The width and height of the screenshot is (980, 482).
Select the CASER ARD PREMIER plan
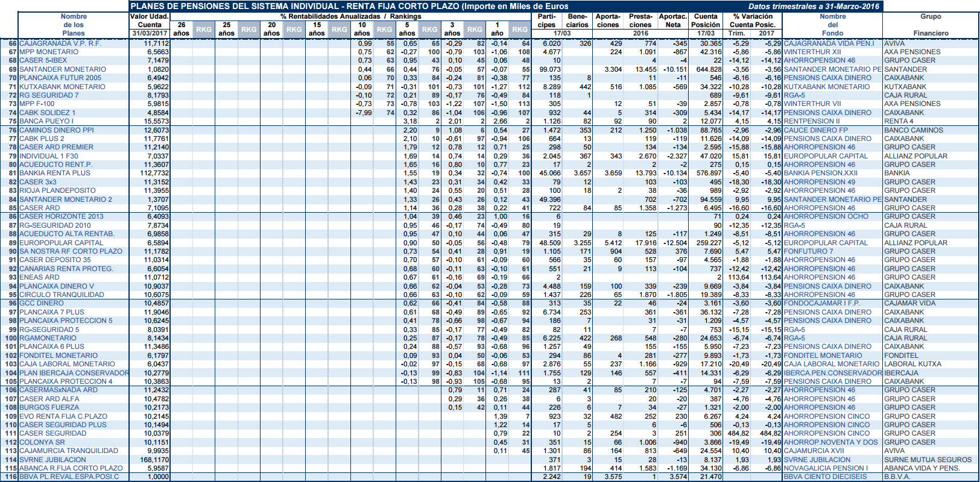point(56,147)
